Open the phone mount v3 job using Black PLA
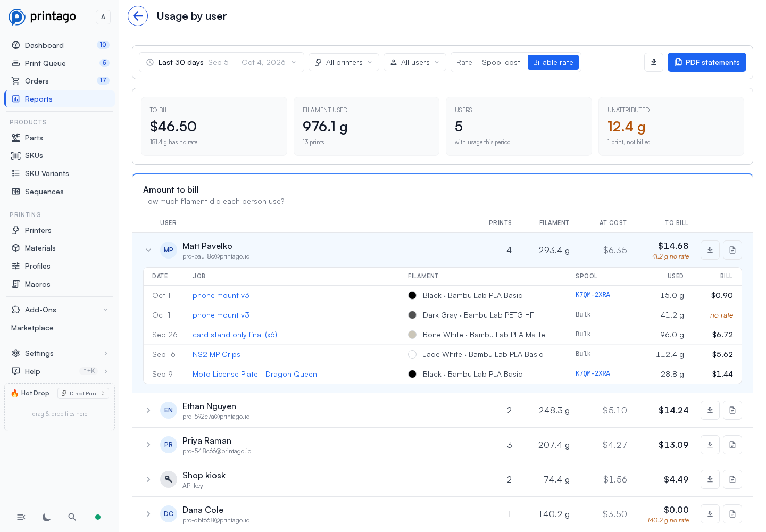 coord(221,295)
